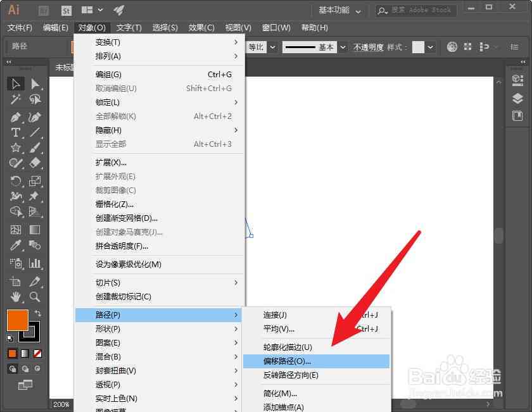The height and width of the screenshot is (412, 532).
Task: Select the Artboard tool
Action: 16,282
